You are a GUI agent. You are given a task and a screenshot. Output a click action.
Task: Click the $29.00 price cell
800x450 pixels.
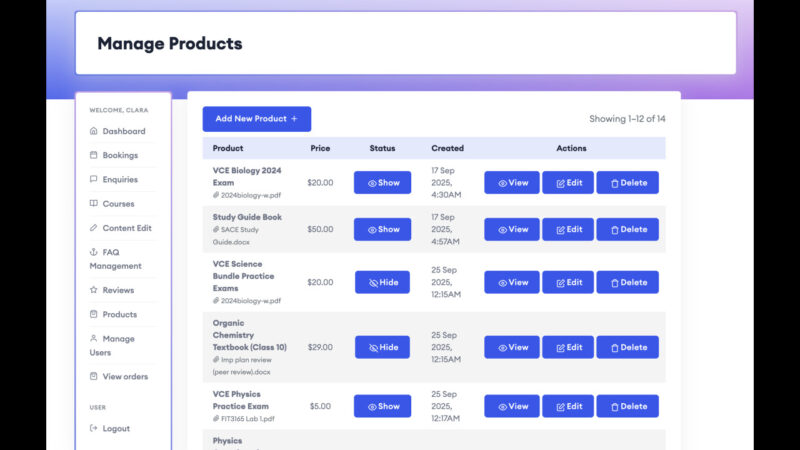pyautogui.click(x=320, y=347)
